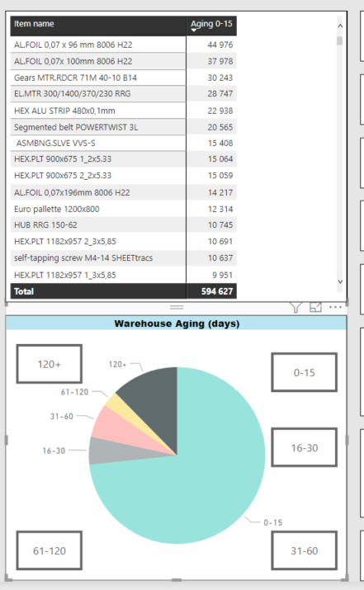Select row HEX.PLT 900x675 1_2x5.33
Image resolution: width=364 pixels, height=590 pixels.
[x=124, y=158]
